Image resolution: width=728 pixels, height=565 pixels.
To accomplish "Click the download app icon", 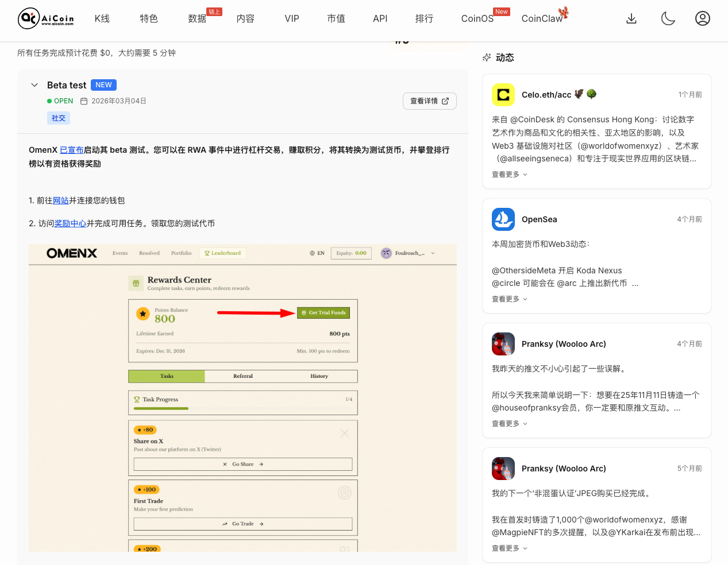I will (631, 18).
